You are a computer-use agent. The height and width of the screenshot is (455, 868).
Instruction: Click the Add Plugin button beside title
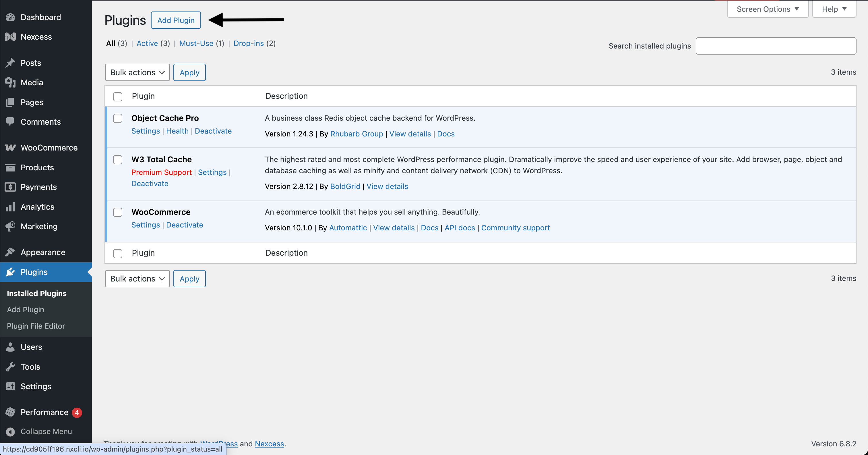click(176, 20)
